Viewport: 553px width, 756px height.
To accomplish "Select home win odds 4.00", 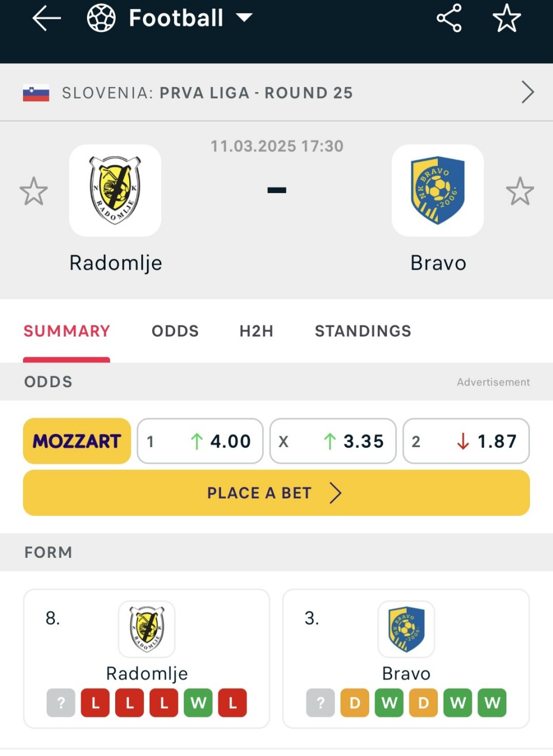I will [x=200, y=441].
